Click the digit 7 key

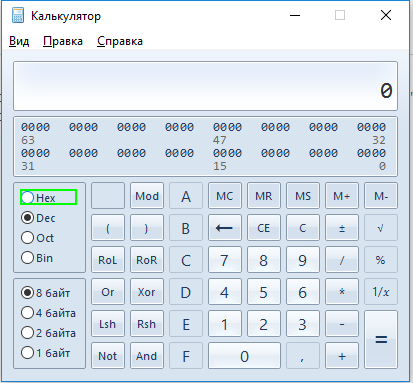(x=225, y=260)
